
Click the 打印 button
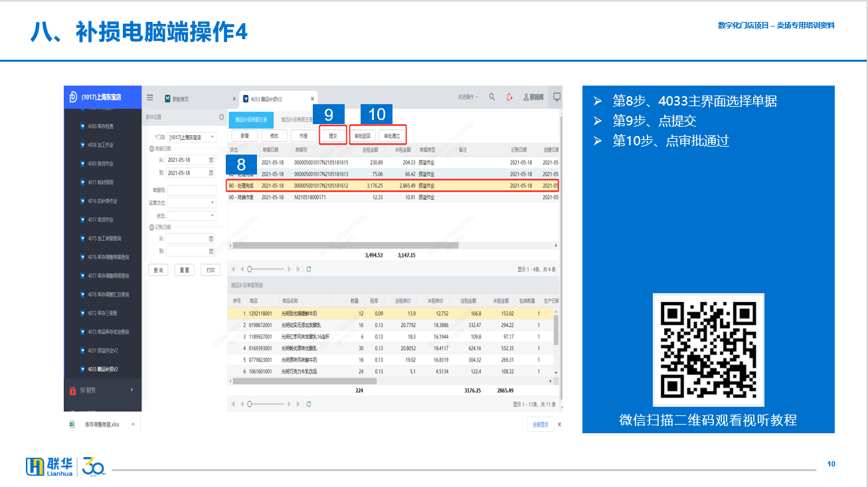pyautogui.click(x=211, y=270)
